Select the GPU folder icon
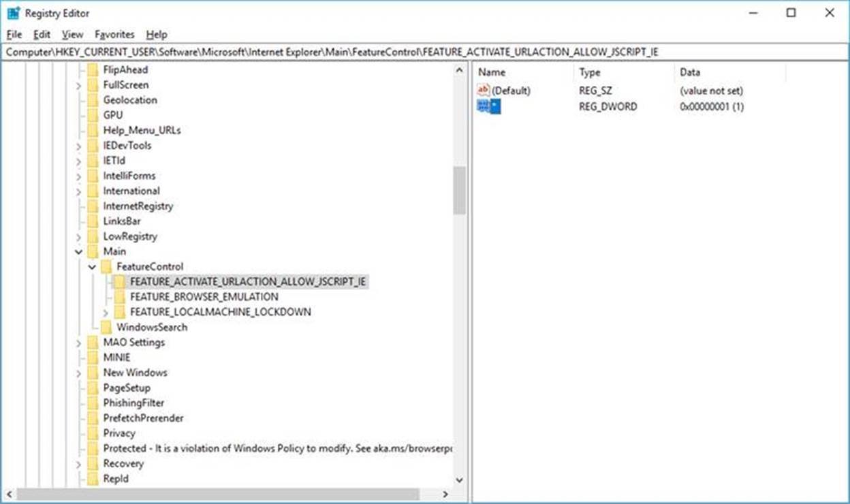Viewport: 850px width, 504px height. point(93,115)
